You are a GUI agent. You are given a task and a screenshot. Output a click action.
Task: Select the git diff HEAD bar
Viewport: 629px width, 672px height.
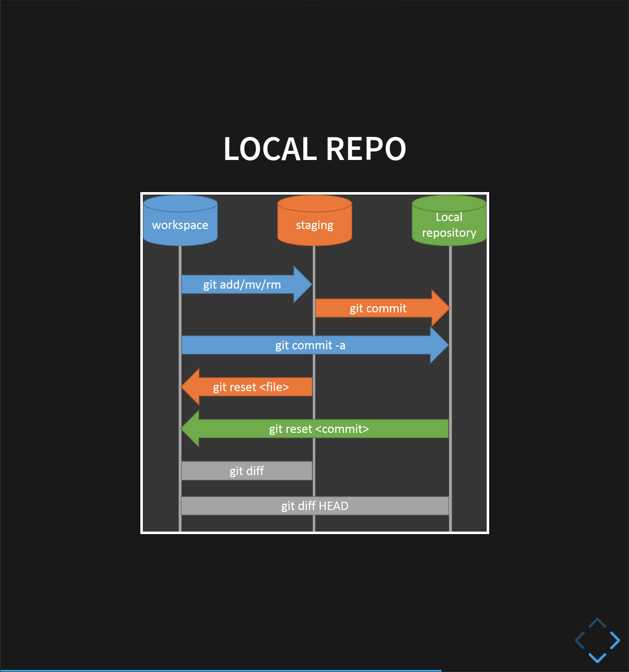coord(314,506)
